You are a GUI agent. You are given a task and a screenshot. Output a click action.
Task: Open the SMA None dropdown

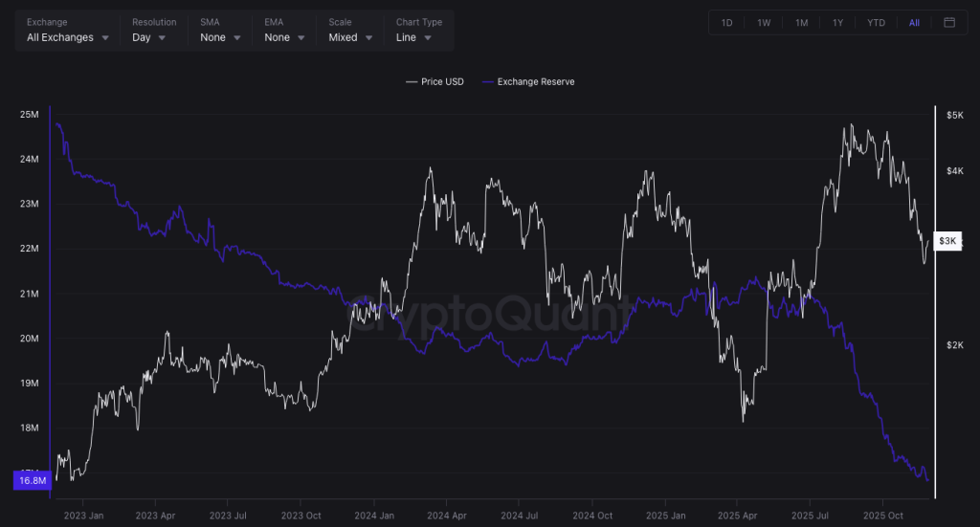(x=220, y=37)
